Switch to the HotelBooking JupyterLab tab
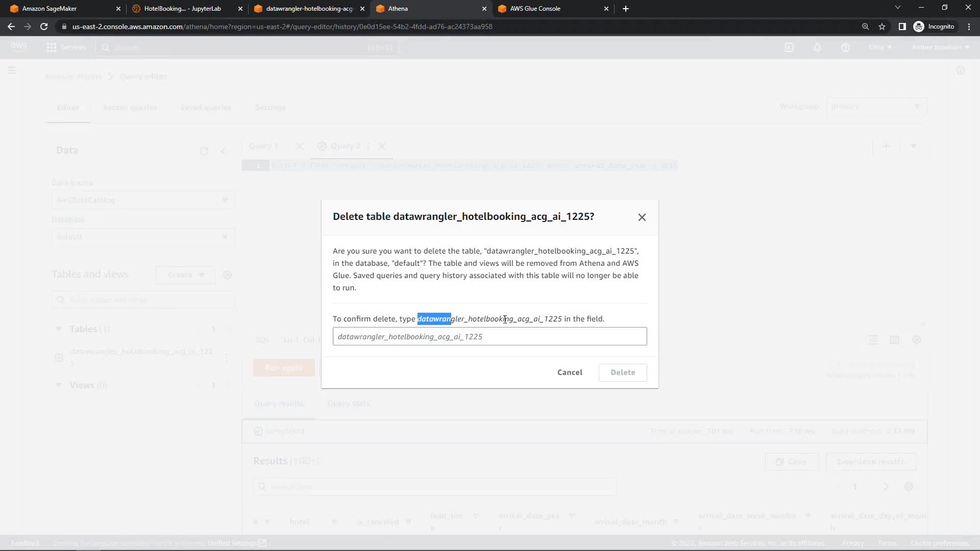980x551 pixels. (182, 9)
